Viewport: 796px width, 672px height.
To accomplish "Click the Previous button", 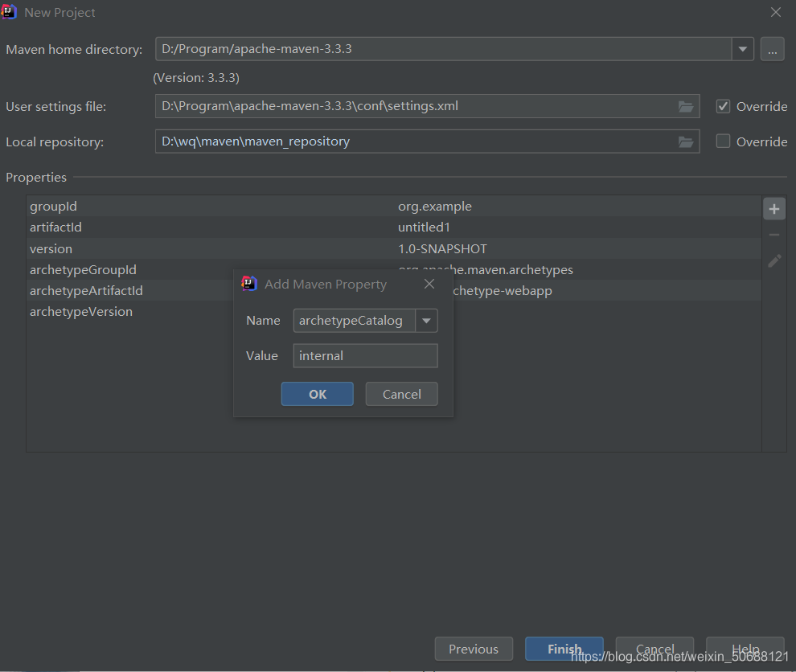I will [x=474, y=649].
